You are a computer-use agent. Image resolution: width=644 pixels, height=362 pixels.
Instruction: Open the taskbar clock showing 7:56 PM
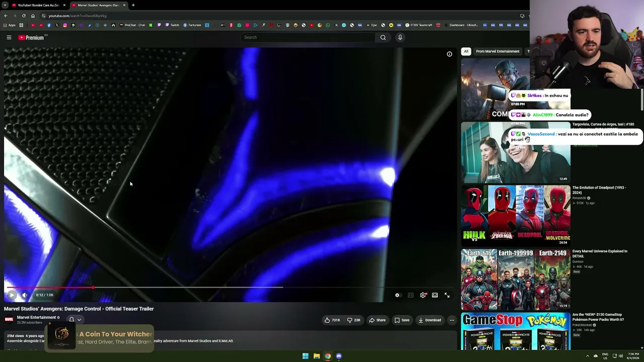(633, 356)
